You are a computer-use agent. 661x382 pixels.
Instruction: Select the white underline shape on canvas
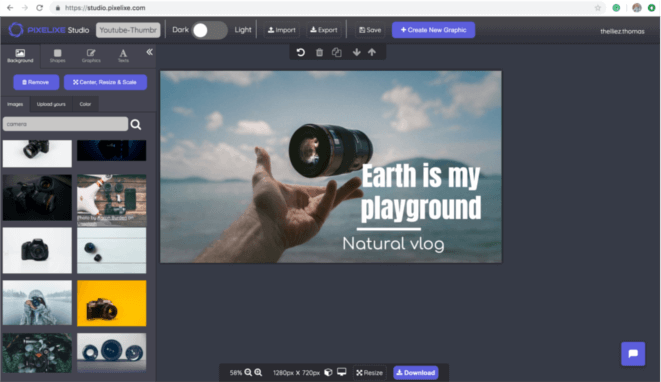point(389,229)
